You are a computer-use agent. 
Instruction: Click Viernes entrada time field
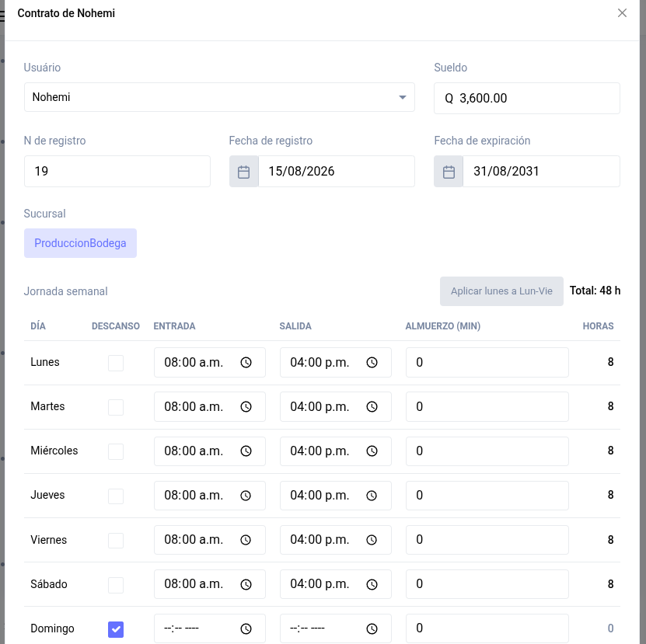pos(210,540)
